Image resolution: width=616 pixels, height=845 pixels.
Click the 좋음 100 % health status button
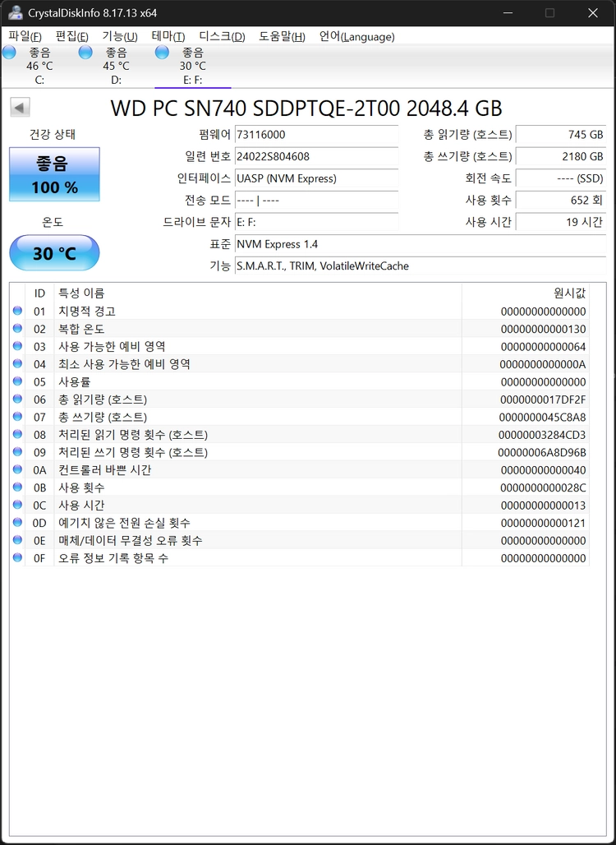[54, 174]
